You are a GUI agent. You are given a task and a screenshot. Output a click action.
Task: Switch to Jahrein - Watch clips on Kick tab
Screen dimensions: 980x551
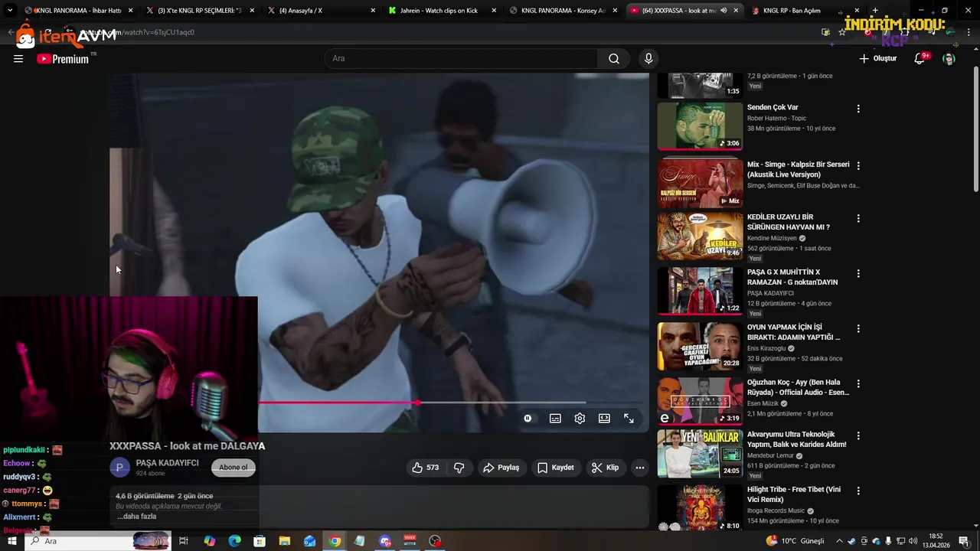click(x=442, y=11)
